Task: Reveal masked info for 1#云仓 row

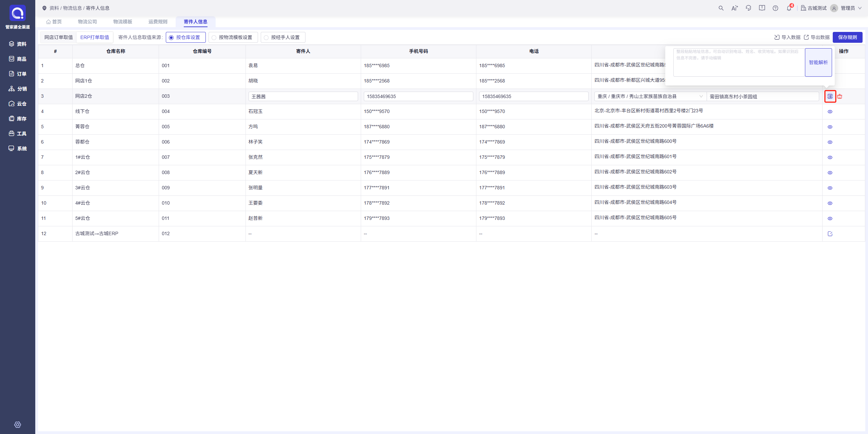Action: [x=830, y=157]
